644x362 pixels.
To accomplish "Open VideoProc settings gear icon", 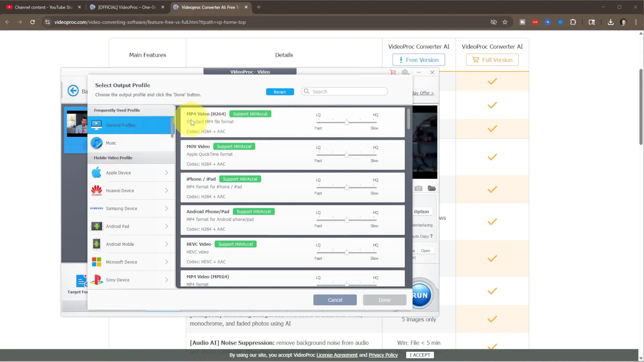I will coord(405,72).
